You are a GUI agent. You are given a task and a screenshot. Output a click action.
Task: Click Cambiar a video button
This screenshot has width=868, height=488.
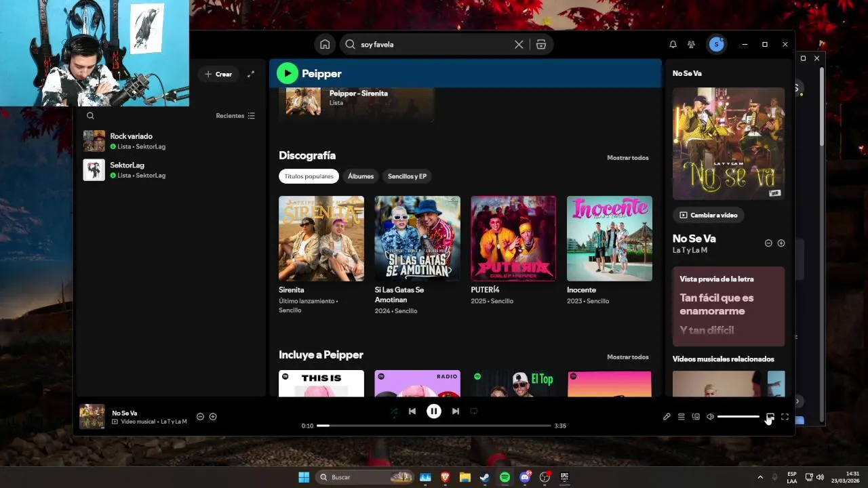pyautogui.click(x=709, y=215)
